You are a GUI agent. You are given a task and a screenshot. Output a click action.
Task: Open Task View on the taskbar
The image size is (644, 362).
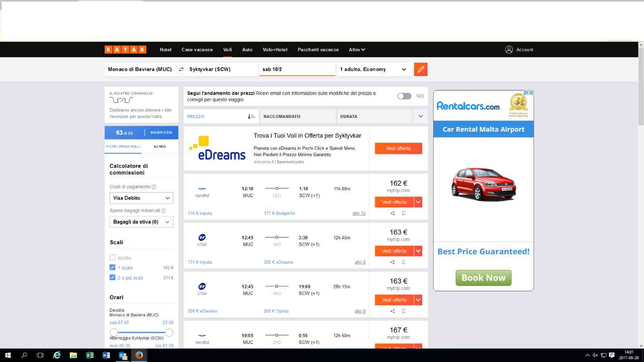[40, 355]
